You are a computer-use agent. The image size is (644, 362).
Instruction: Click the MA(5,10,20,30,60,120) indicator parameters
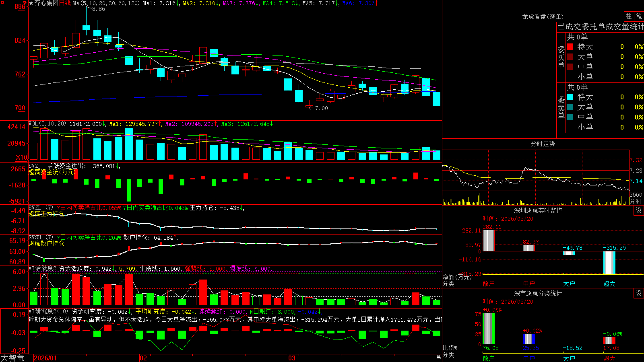click(x=106, y=3)
